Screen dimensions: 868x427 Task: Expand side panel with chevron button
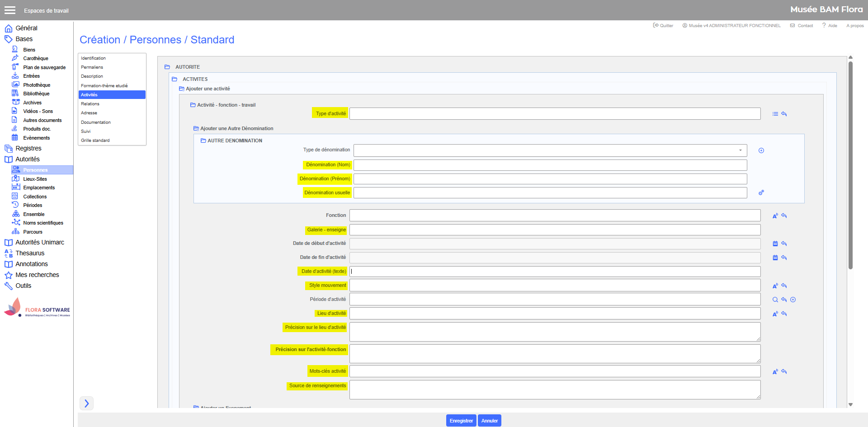pyautogui.click(x=86, y=403)
